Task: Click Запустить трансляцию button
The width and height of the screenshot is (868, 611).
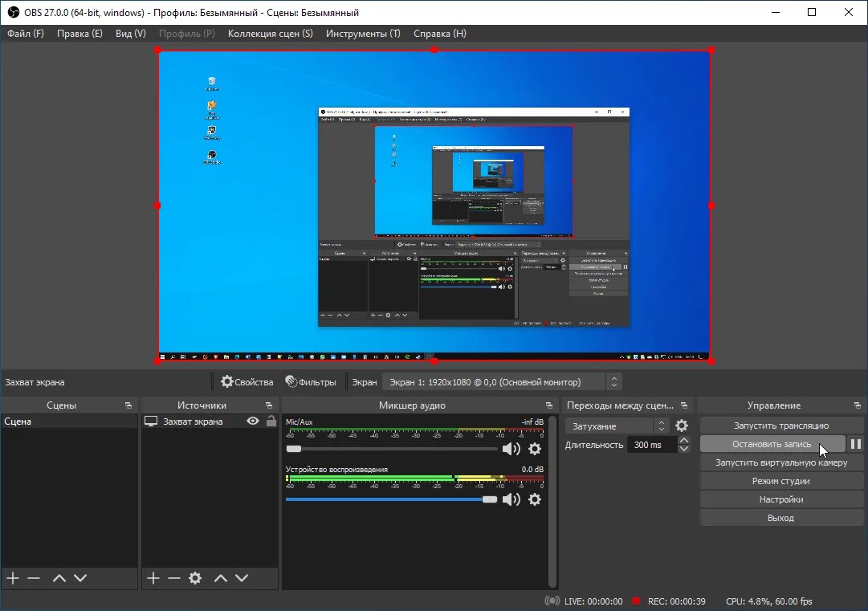Action: [781, 426]
